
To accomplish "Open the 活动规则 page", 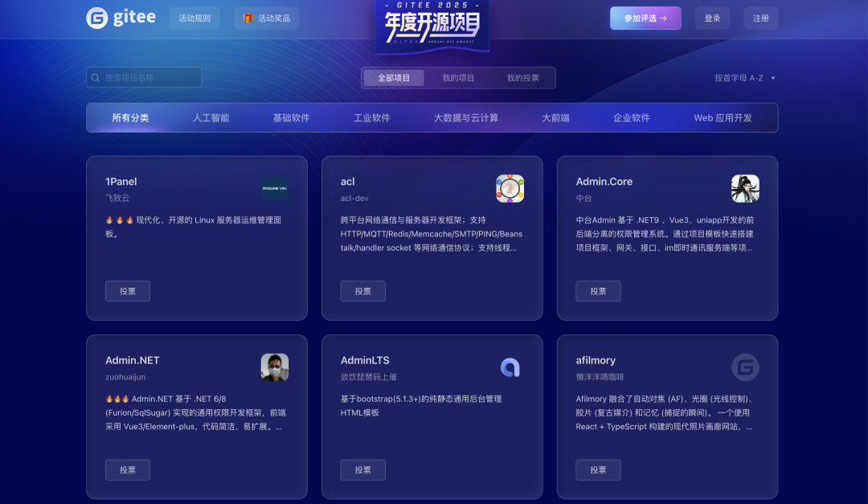I will tap(194, 18).
